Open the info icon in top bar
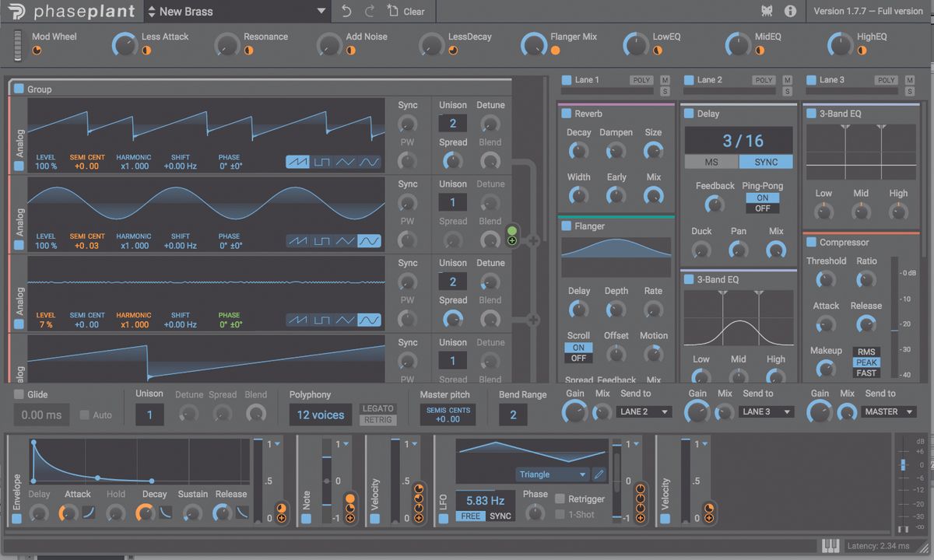 790,12
